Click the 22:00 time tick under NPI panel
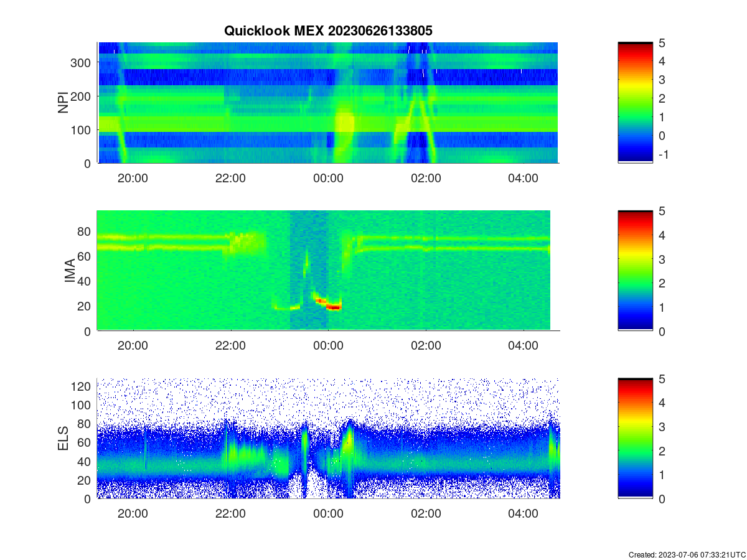Screen dimensions: 747x560 click(x=230, y=177)
